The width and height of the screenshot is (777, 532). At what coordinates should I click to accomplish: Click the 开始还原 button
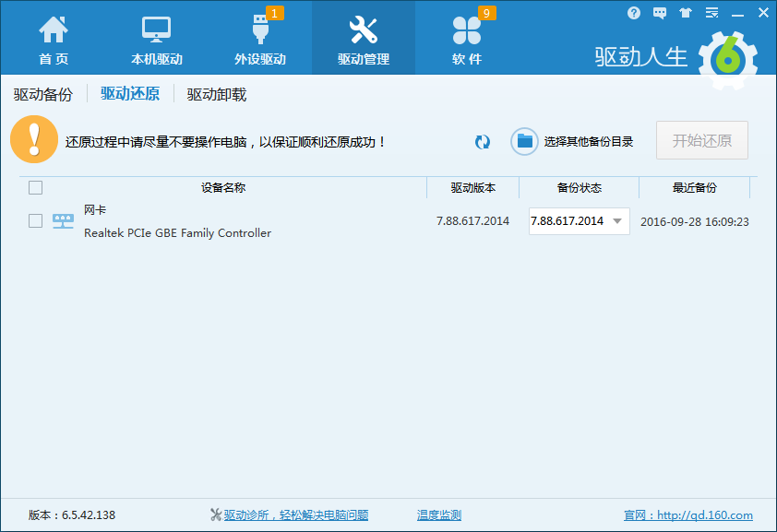pyautogui.click(x=701, y=140)
